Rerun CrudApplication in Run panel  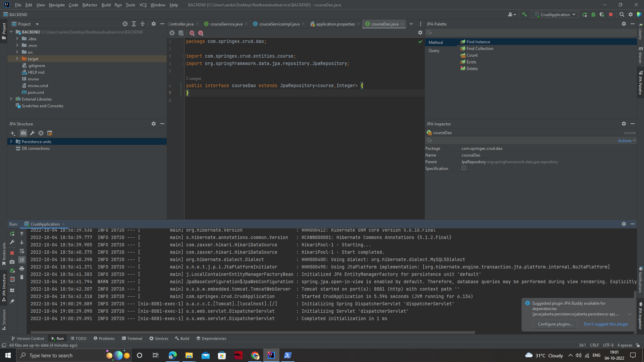[12, 234]
